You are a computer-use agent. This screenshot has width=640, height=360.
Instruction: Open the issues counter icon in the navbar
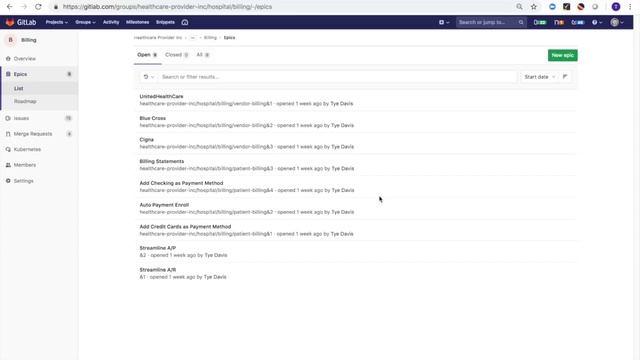tap(540, 22)
